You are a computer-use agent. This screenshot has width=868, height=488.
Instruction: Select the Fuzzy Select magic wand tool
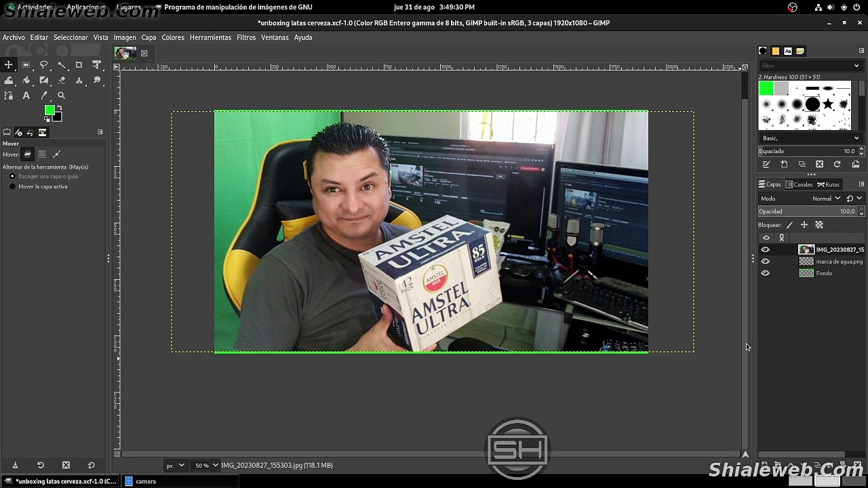click(62, 65)
